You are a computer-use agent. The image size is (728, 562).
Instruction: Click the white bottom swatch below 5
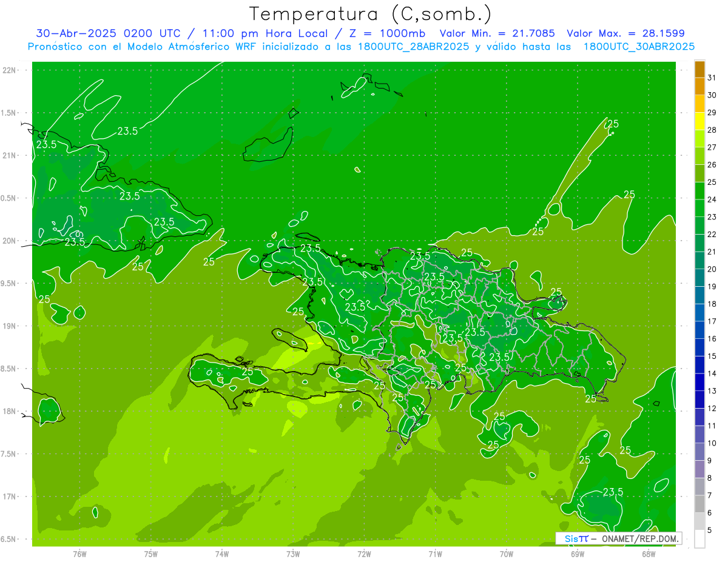coord(699,539)
